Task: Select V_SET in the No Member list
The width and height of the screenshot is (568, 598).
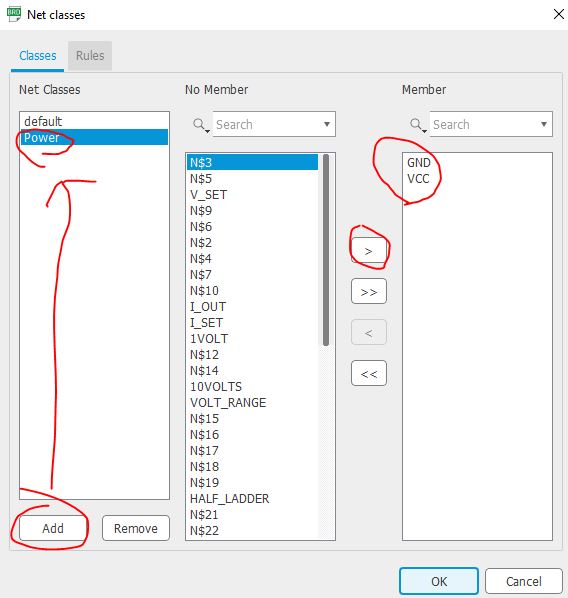Action: coord(208,195)
